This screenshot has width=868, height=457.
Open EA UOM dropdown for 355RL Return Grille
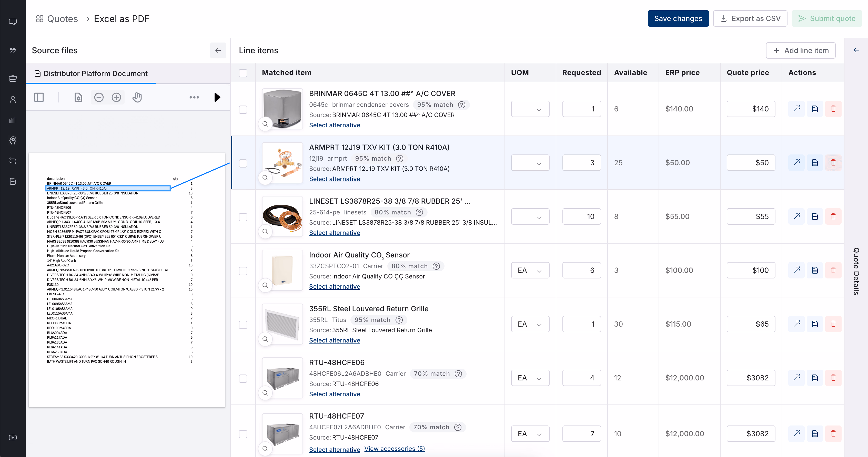pos(530,324)
